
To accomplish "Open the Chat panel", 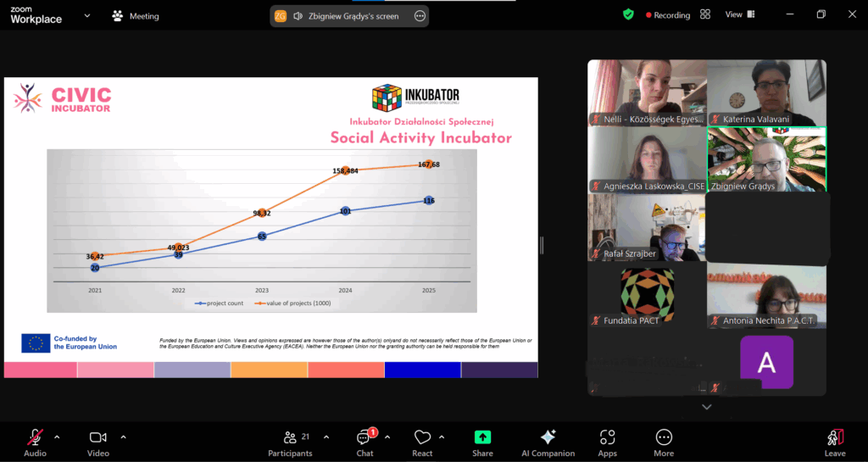I will [364, 443].
